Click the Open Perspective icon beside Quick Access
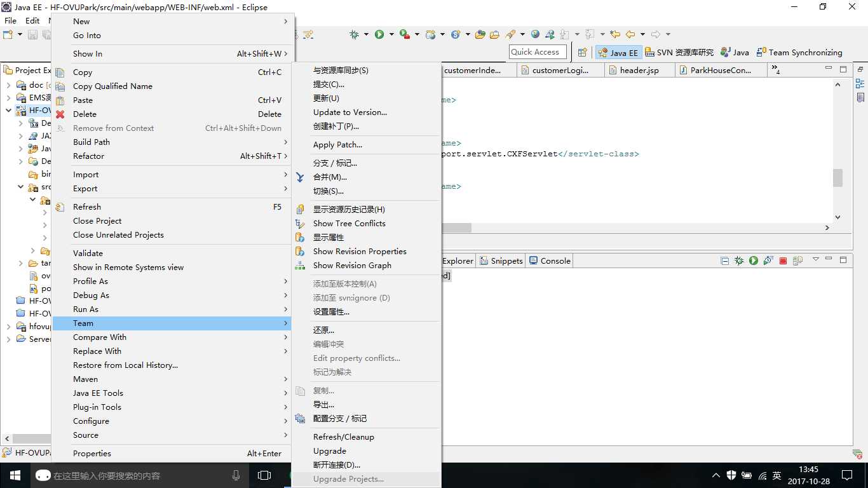 point(582,53)
